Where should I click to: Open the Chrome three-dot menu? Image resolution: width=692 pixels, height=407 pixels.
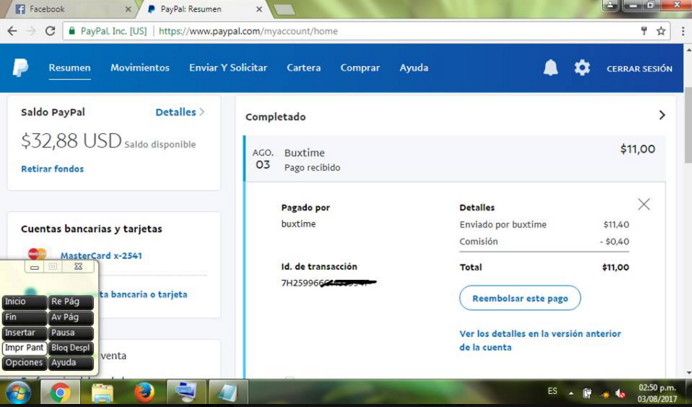coord(683,31)
